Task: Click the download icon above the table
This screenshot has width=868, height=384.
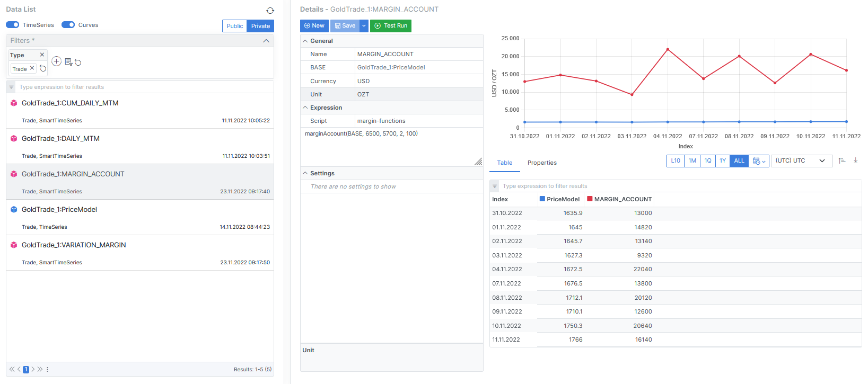Action: click(x=855, y=160)
